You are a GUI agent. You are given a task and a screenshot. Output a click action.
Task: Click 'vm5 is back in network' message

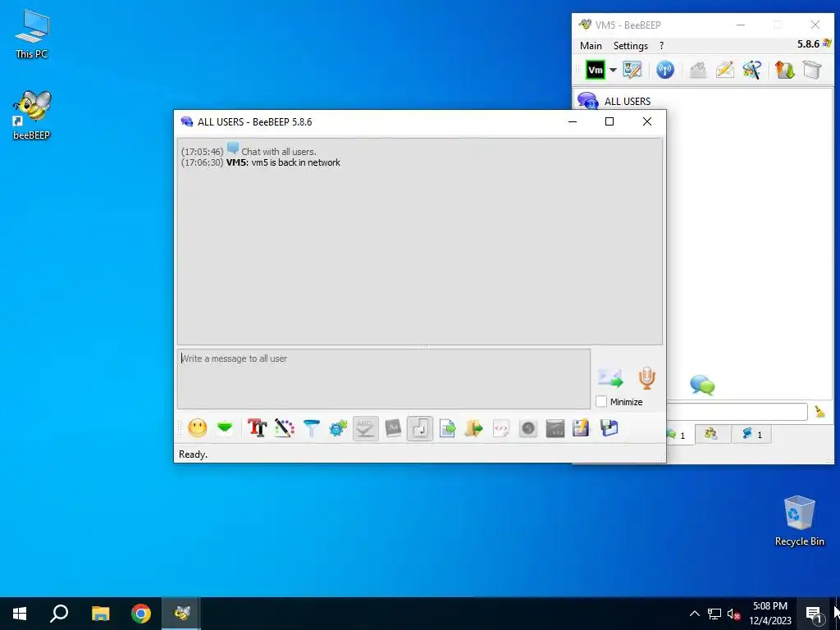295,162
